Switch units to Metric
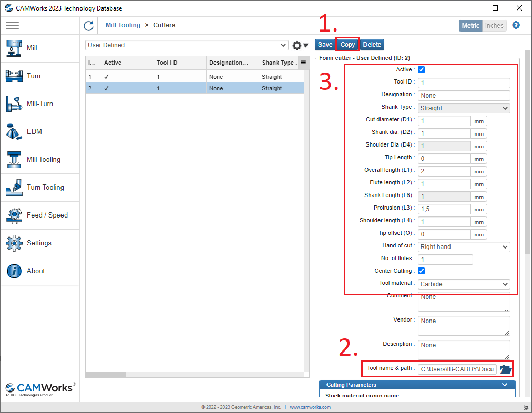The width and height of the screenshot is (532, 413). point(470,25)
